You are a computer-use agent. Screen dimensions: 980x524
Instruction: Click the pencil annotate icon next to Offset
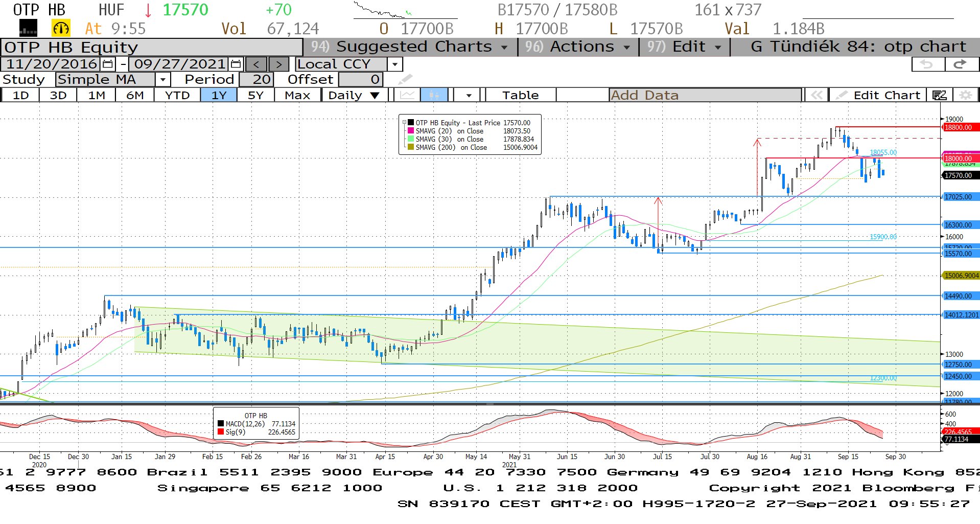click(405, 79)
